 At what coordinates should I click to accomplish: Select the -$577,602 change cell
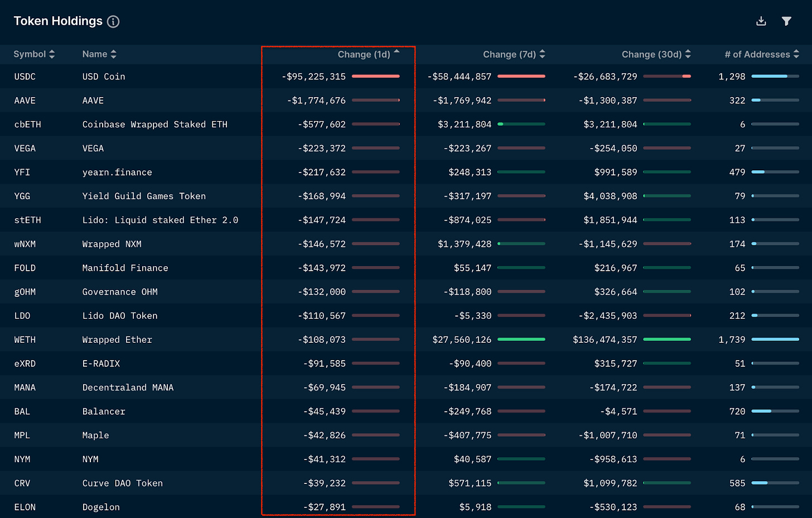(x=322, y=124)
